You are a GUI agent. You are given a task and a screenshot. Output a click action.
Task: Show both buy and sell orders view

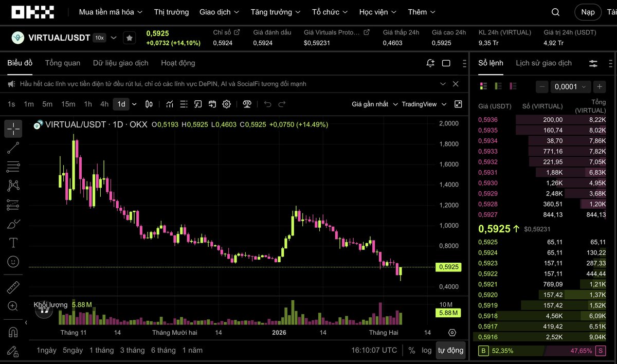483,86
